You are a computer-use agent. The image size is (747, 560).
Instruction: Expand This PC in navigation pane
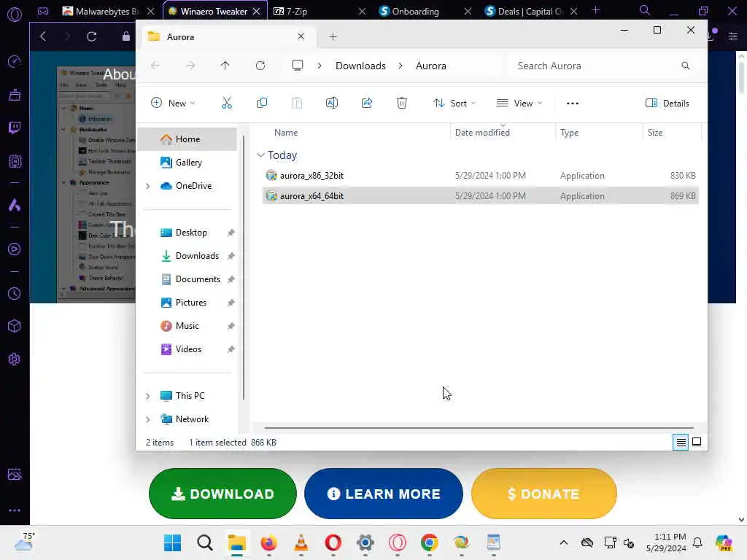point(147,396)
